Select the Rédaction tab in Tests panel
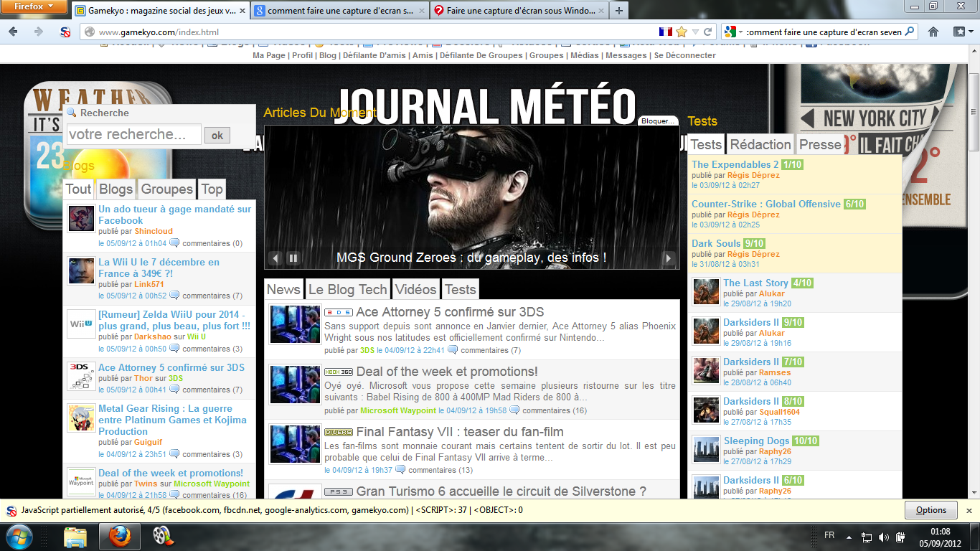Viewport: 980px width, 551px height. point(760,144)
